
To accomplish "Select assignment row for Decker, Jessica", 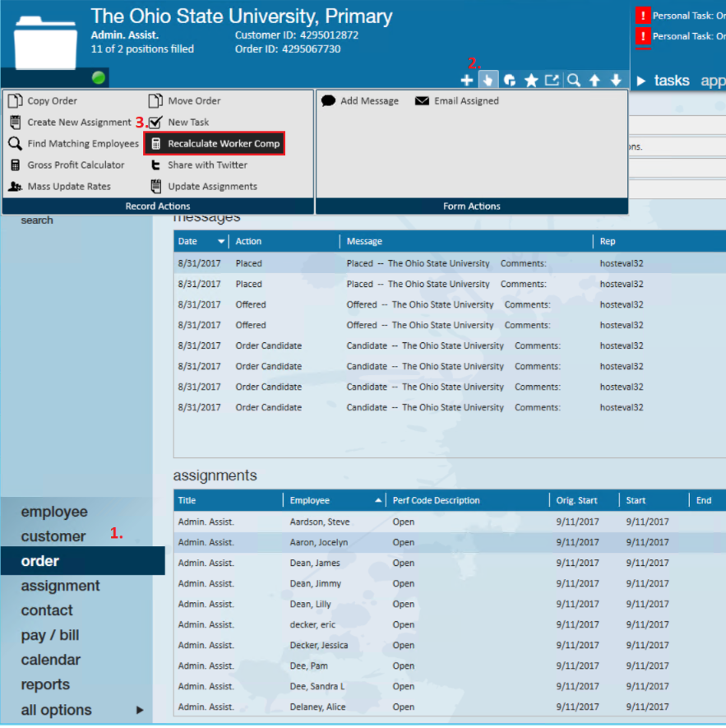I will pyautogui.click(x=450, y=645).
